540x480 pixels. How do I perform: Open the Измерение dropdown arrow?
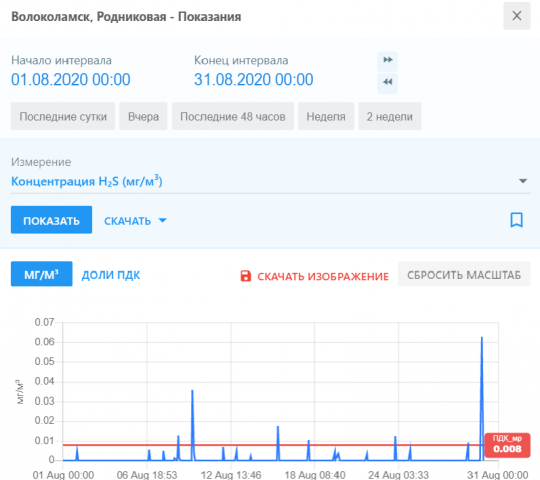click(523, 181)
